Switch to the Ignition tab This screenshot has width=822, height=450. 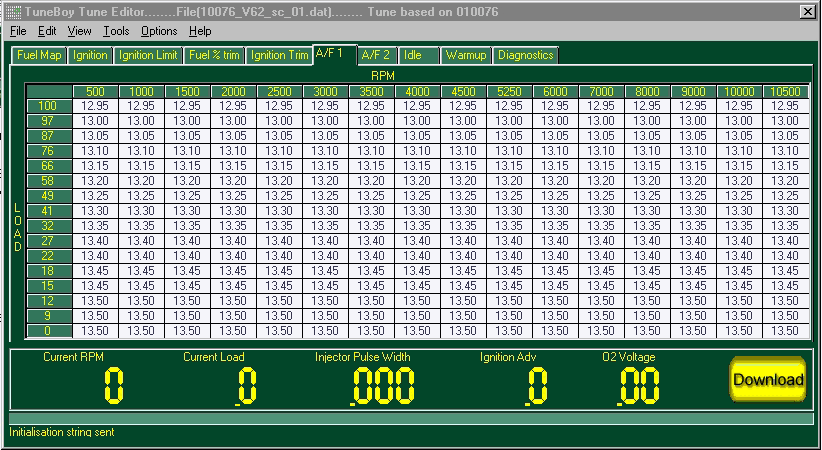[x=90, y=55]
